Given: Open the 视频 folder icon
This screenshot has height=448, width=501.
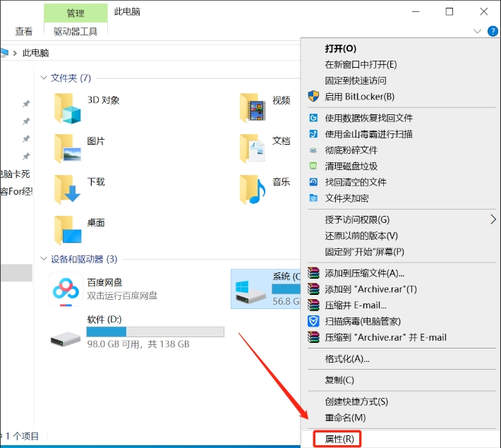Looking at the screenshot, I should pos(253,108).
